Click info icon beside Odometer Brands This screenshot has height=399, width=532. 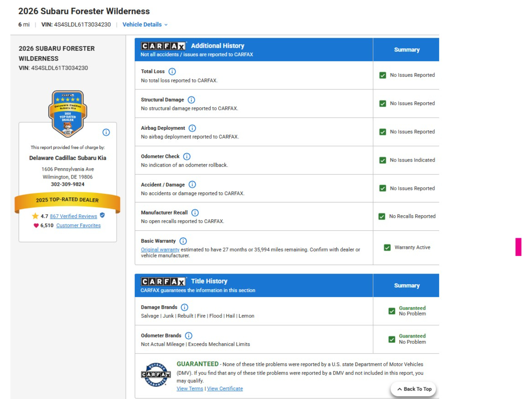pos(189,336)
